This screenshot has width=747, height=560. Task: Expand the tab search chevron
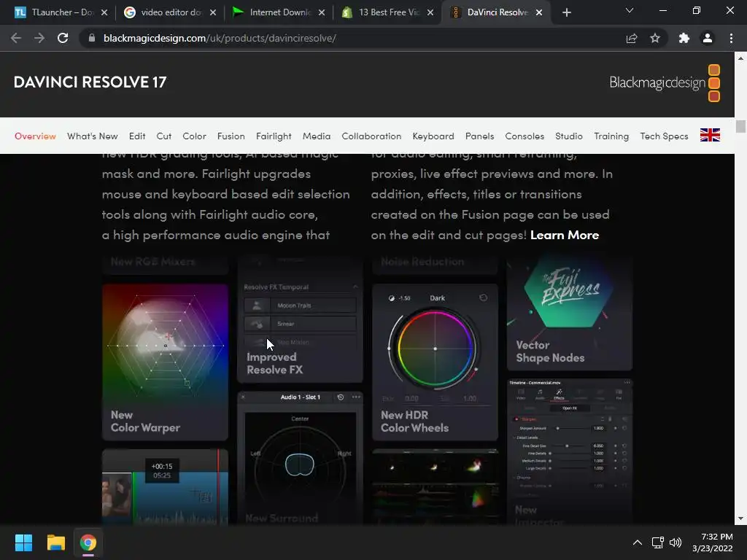point(630,10)
